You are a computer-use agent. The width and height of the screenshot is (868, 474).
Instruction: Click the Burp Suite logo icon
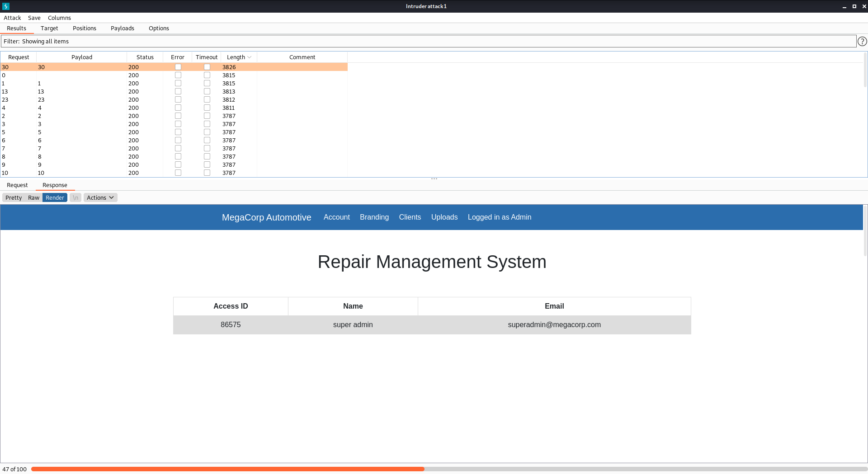click(6, 6)
